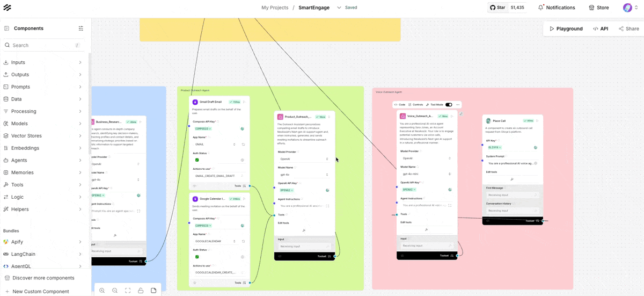
Task: Refresh App Name in Gmail Draft Email
Action: (243, 145)
